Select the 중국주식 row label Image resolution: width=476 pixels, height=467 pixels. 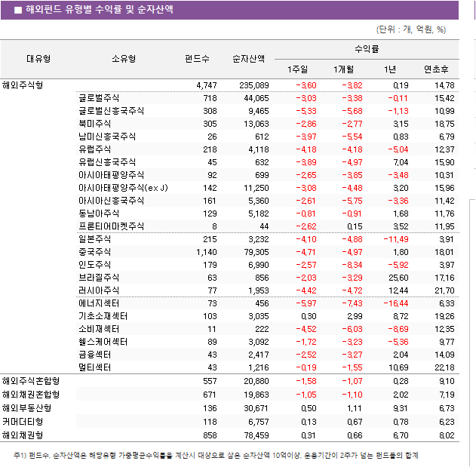point(95,252)
